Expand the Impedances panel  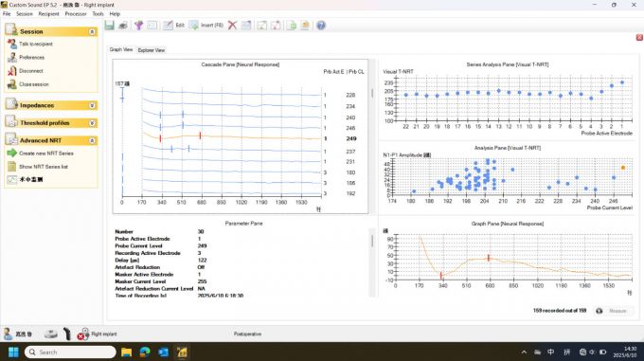(x=93, y=105)
